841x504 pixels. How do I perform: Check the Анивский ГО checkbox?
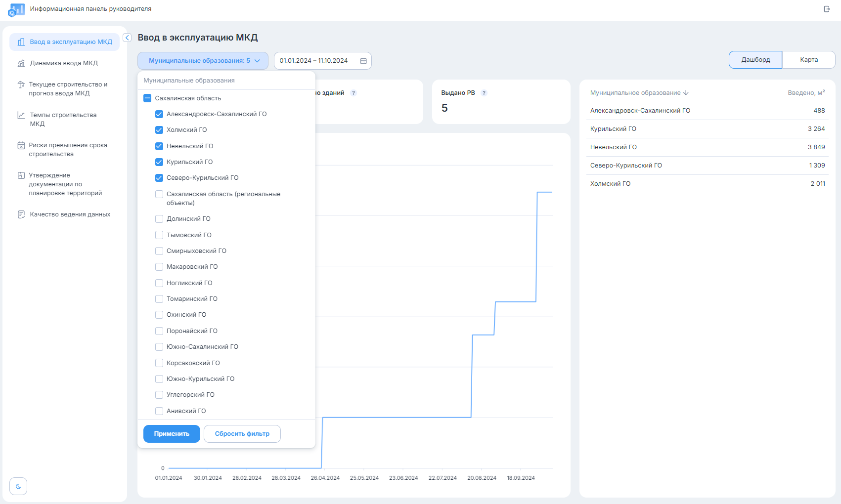pos(159,411)
